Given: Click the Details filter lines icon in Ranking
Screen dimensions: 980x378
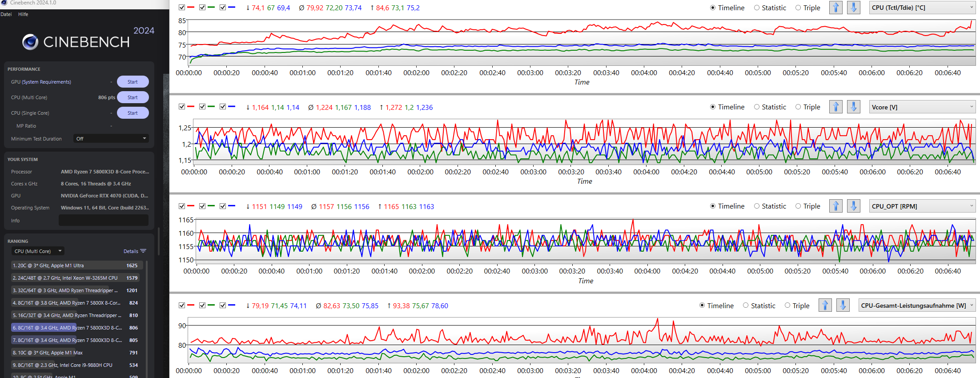Looking at the screenshot, I should tap(143, 251).
